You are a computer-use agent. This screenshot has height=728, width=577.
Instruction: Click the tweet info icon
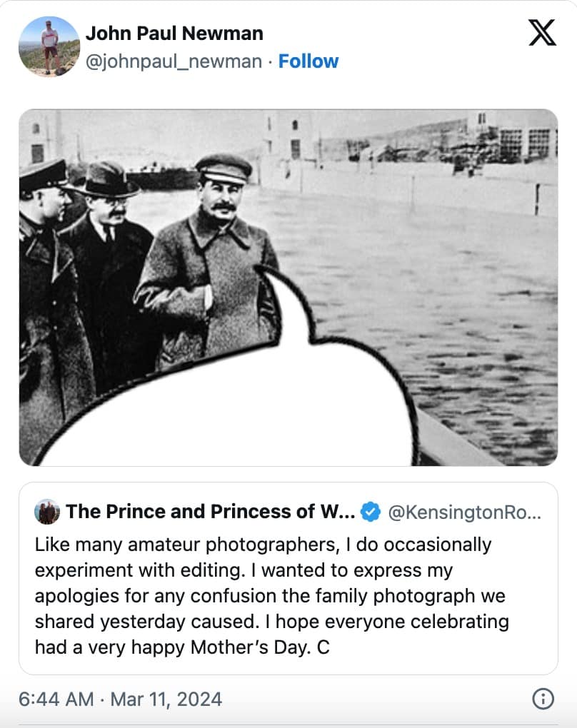543,699
